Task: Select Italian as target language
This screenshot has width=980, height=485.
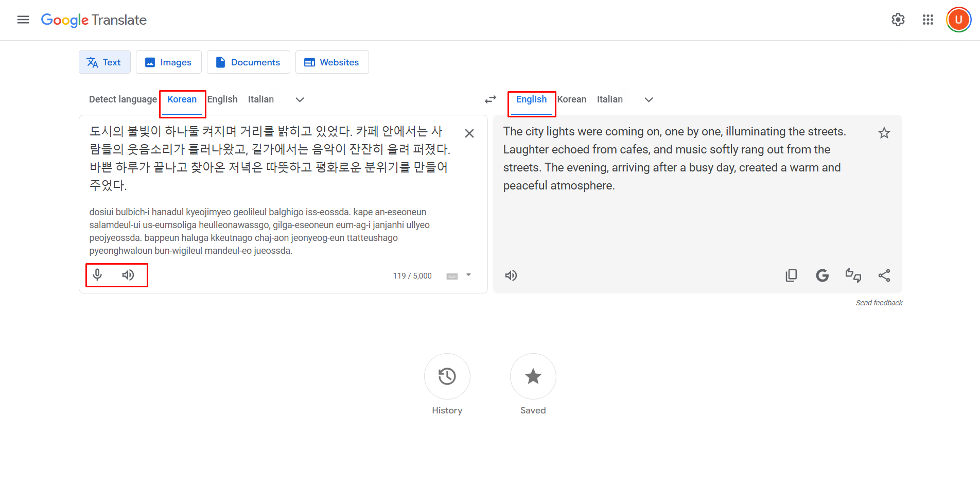Action: click(610, 99)
